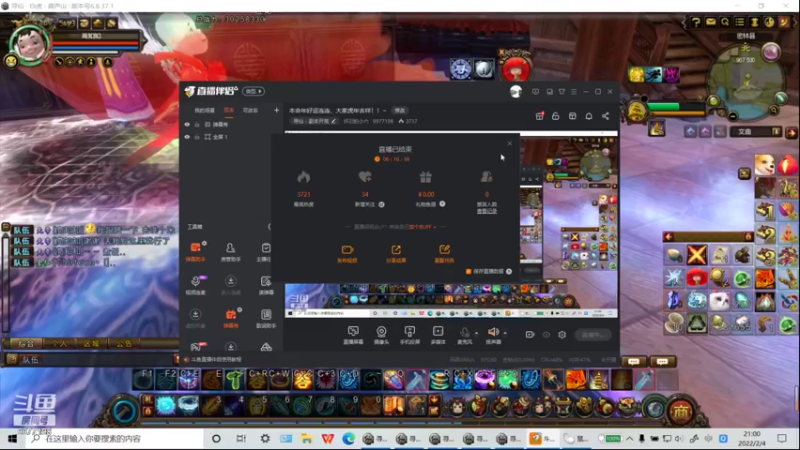The width and height of the screenshot is (800, 450).
Task: Open the Windows Start menu
Action: (x=12, y=438)
